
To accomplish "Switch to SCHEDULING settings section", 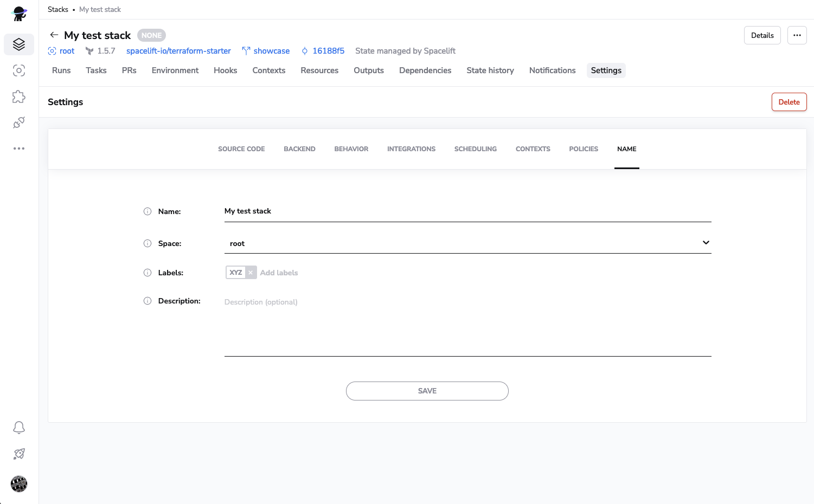I will [476, 149].
